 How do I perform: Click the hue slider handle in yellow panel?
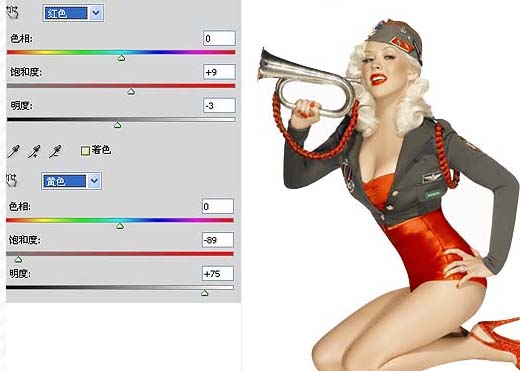coord(120,226)
